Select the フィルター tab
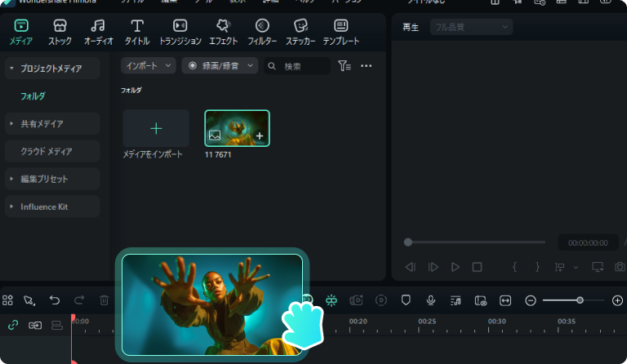Image resolution: width=627 pixels, height=364 pixels. (x=262, y=32)
